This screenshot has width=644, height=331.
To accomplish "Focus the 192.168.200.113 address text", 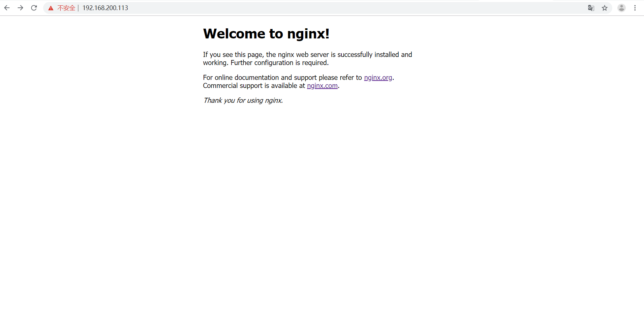I will pyautogui.click(x=105, y=8).
